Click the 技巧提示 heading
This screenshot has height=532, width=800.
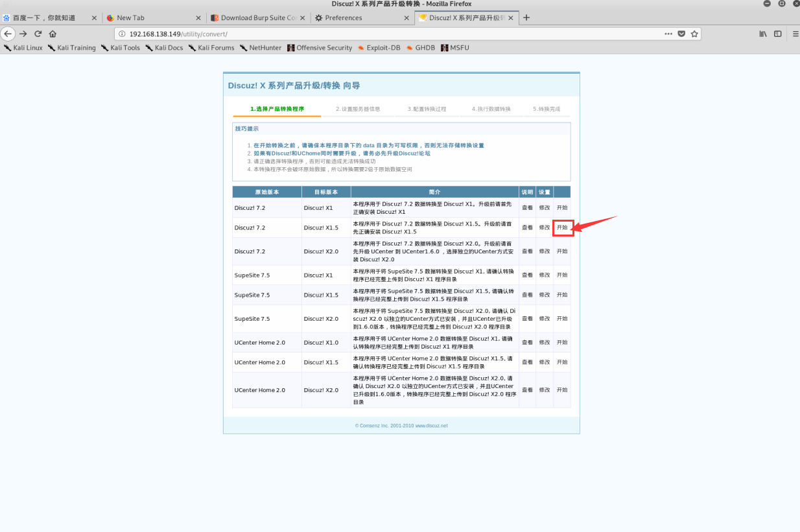click(246, 128)
